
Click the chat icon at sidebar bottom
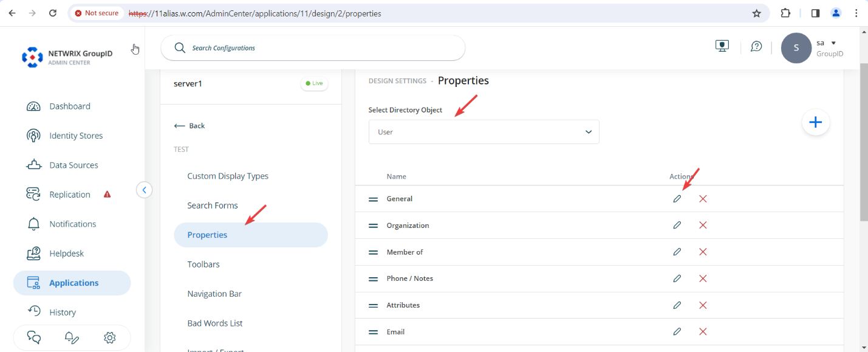coord(33,337)
